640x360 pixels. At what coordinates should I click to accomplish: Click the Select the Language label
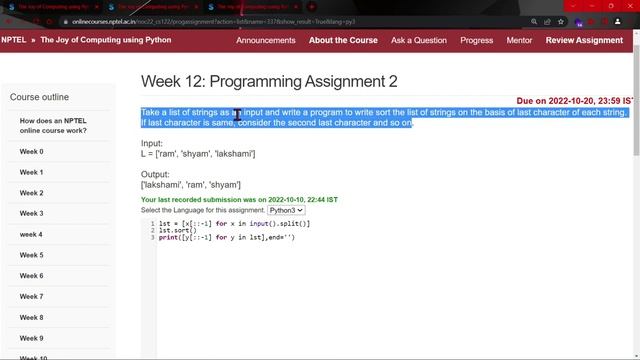click(203, 210)
